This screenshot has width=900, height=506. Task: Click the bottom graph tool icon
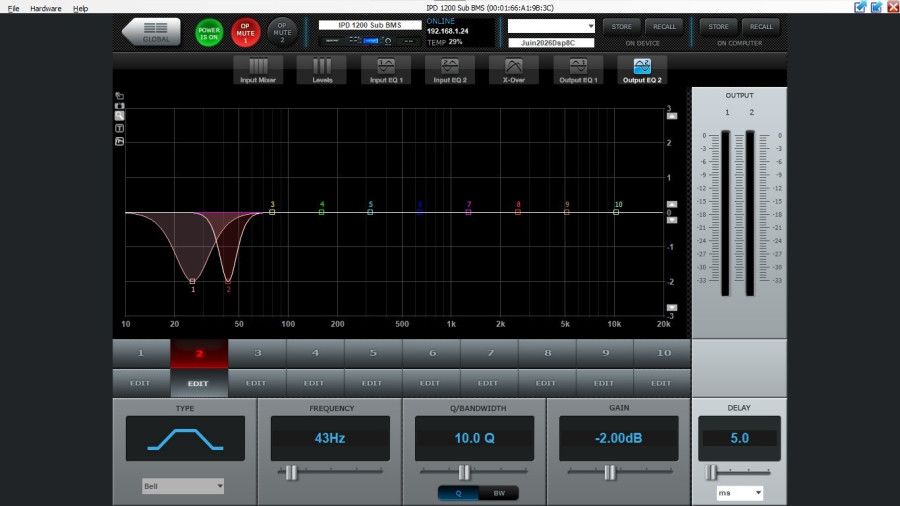119,141
